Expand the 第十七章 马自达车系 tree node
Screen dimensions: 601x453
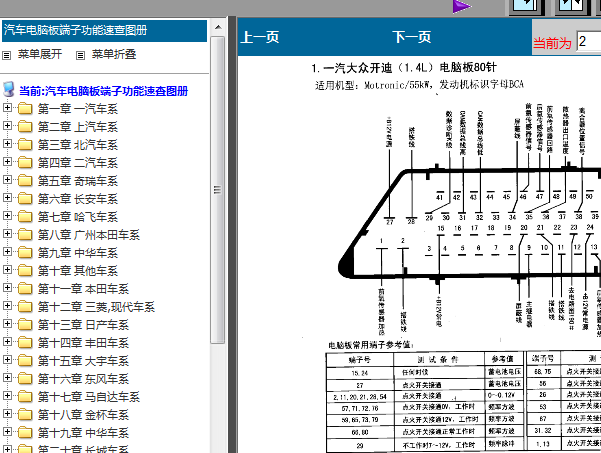point(7,396)
